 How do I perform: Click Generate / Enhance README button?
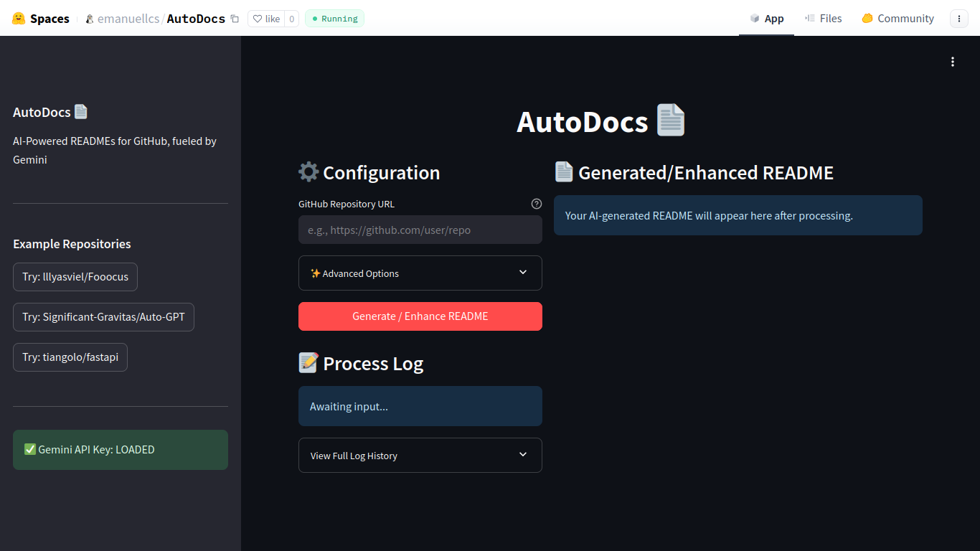[420, 316]
